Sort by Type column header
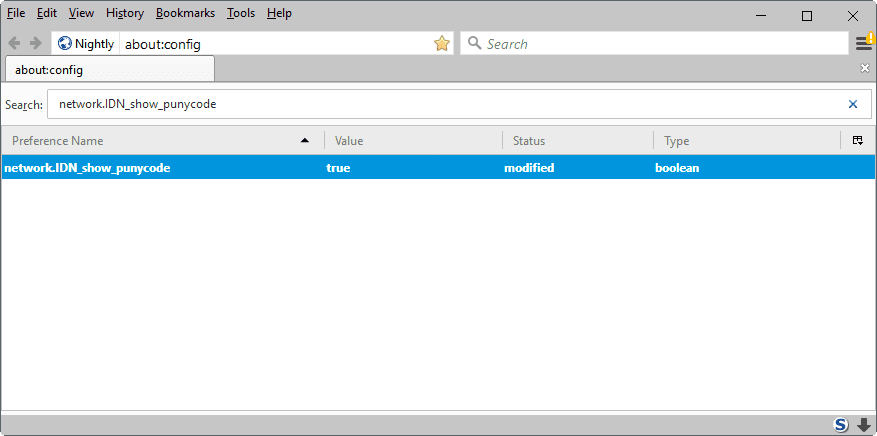This screenshot has height=436, width=877. click(x=747, y=141)
